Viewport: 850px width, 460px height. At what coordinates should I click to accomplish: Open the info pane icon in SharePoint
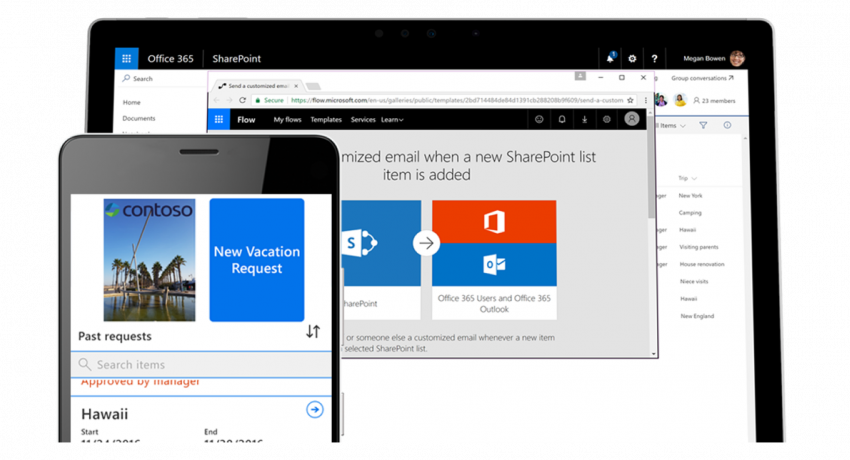tap(727, 125)
